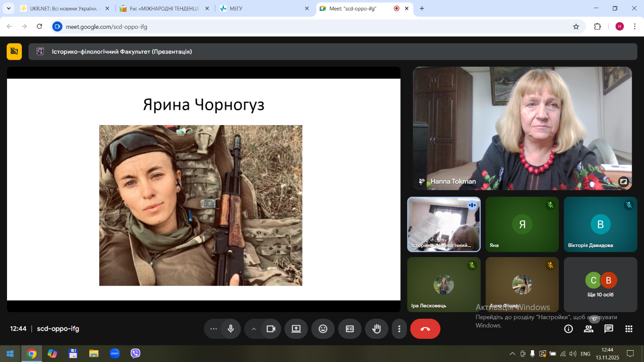Click the Present screen share icon
Image resolution: width=644 pixels, height=362 pixels.
(296, 329)
